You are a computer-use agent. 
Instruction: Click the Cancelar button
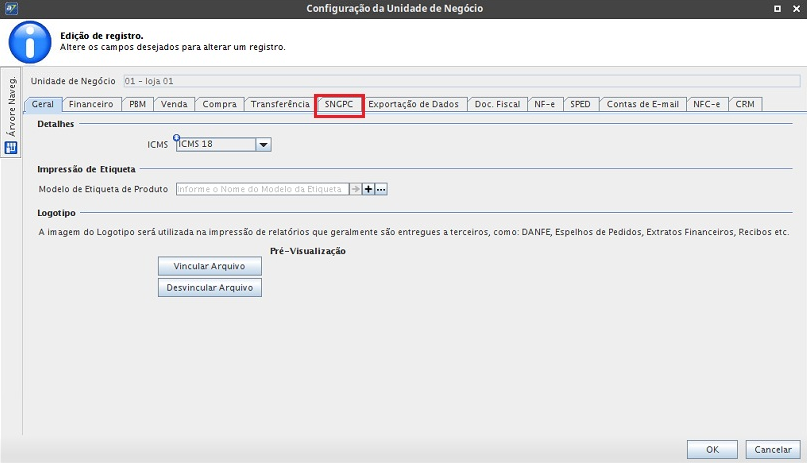773,450
